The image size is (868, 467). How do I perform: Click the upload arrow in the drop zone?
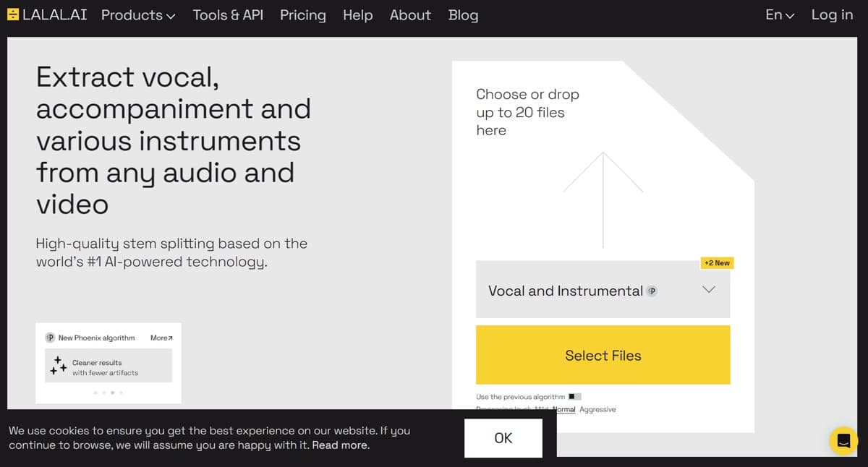click(x=603, y=200)
